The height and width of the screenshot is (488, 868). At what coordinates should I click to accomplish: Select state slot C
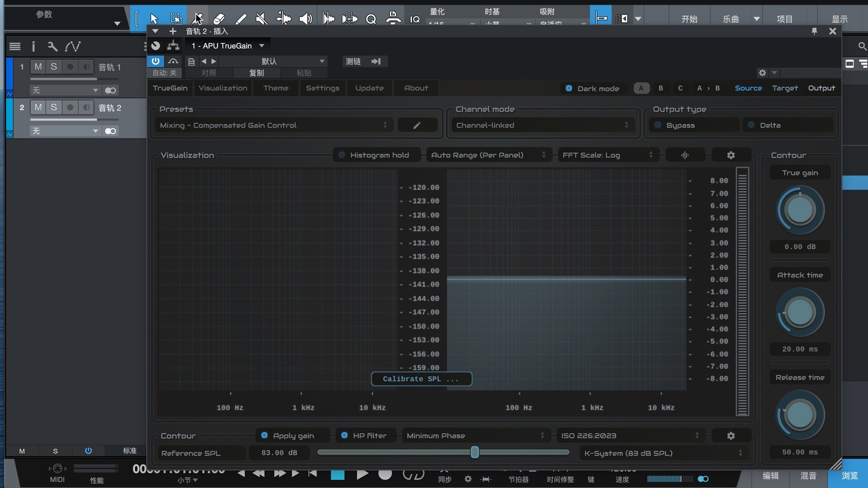(680, 88)
